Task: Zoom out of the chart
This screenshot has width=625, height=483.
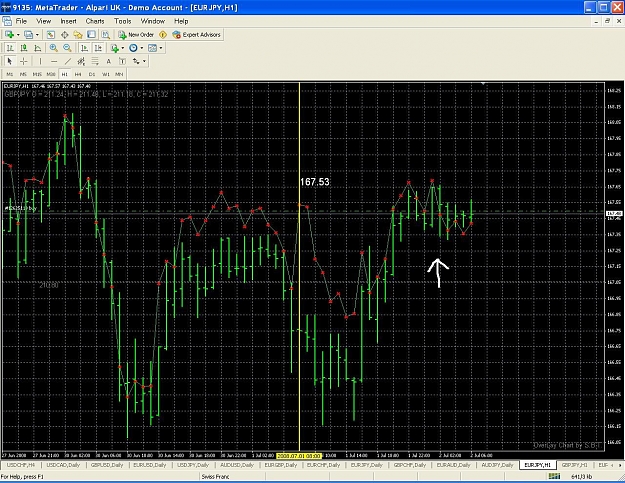Action: 67,48
